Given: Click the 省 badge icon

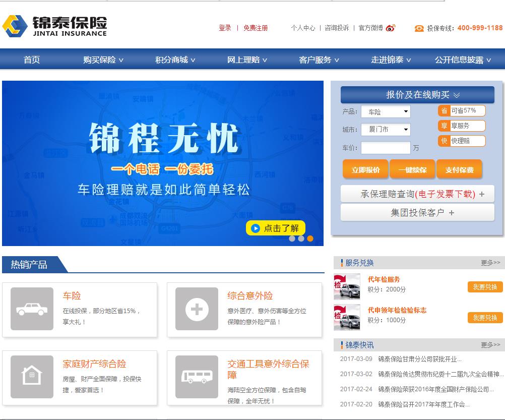Looking at the screenshot, I should tap(444, 111).
